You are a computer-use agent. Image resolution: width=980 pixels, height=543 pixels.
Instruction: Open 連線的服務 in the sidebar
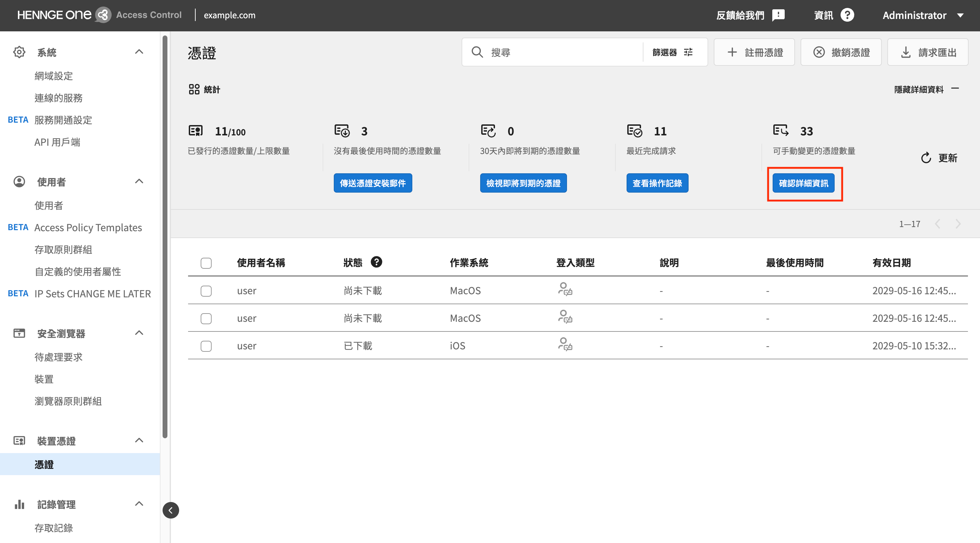click(59, 98)
